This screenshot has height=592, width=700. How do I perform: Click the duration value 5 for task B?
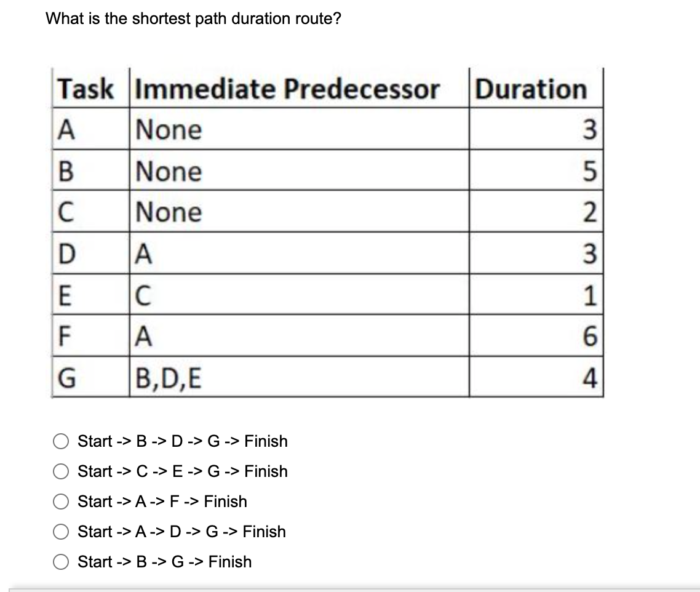536,170
